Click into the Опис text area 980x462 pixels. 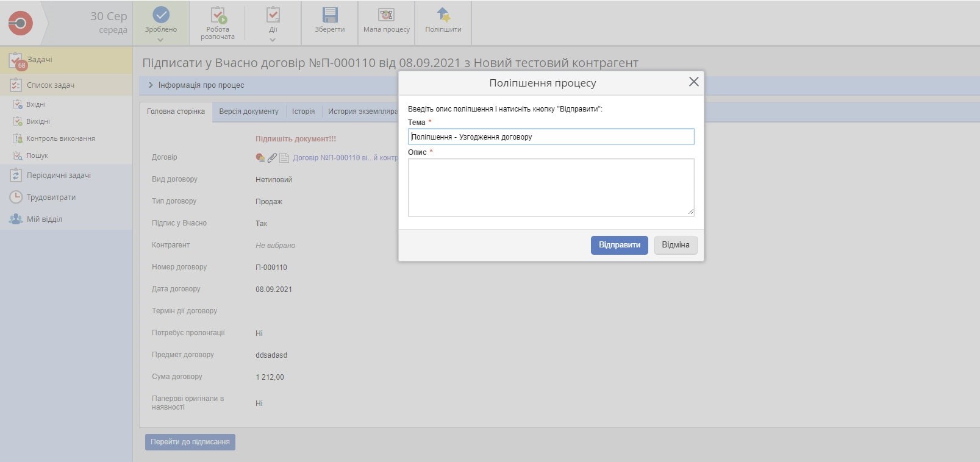point(550,187)
